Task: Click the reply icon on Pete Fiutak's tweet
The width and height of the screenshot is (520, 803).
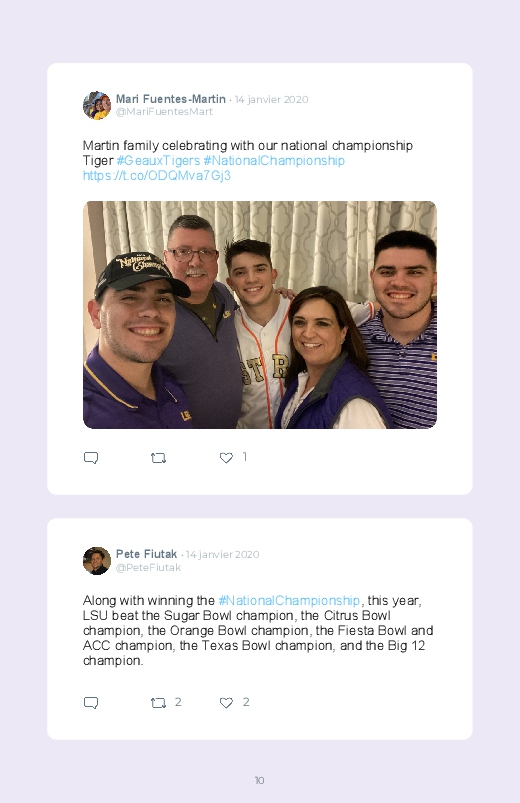Action: (91, 703)
